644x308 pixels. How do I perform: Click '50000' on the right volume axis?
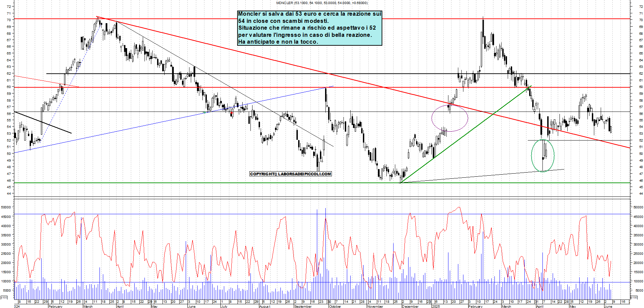click(638, 207)
